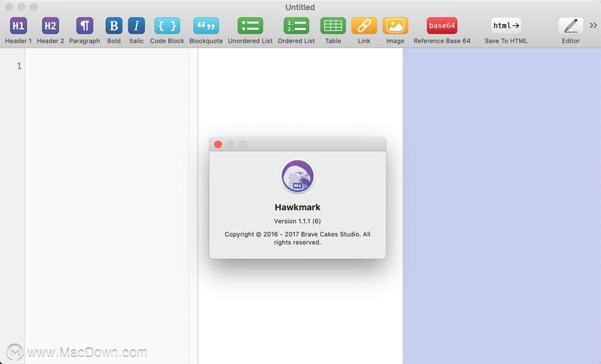Click the Hawkmark eagle app icon

298,177
